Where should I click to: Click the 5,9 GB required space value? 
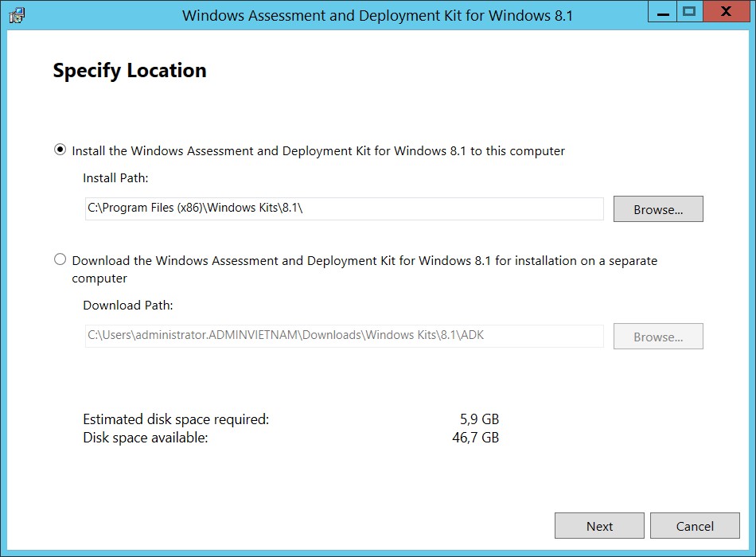tap(477, 419)
